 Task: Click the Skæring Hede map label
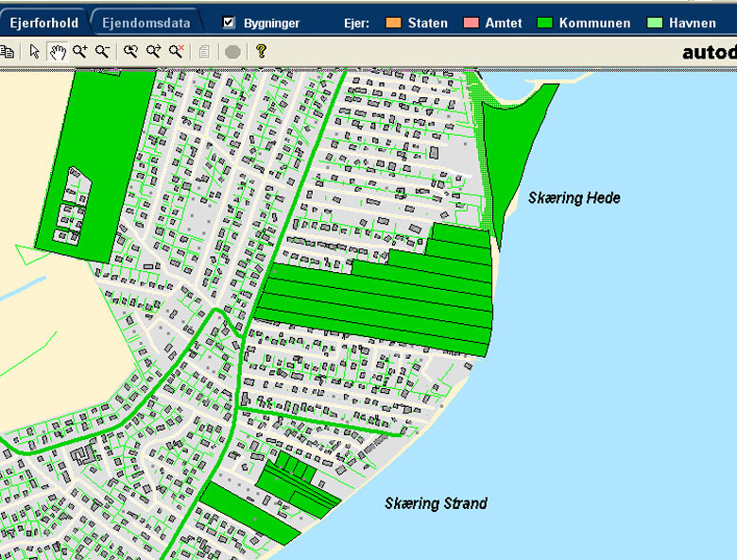[x=574, y=197]
